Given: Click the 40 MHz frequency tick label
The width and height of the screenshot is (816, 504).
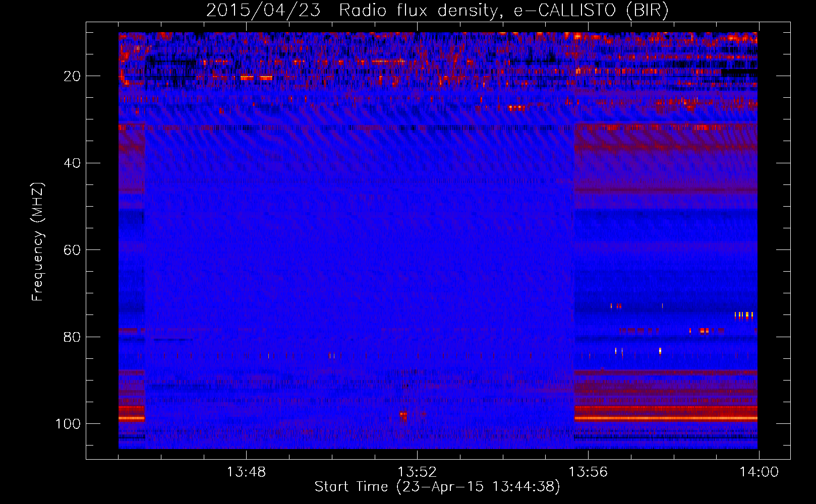Looking at the screenshot, I should tap(72, 163).
